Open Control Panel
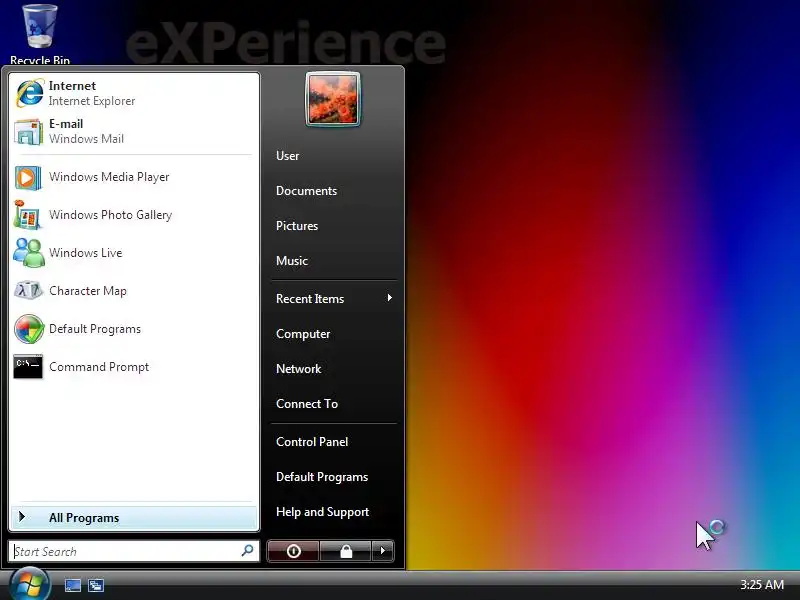 point(312,442)
